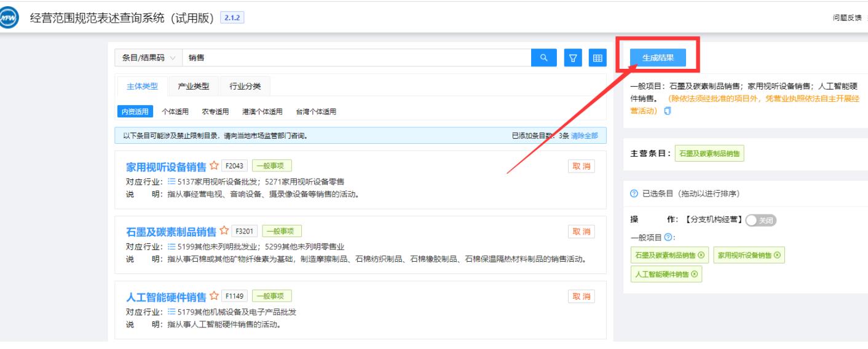The height and width of the screenshot is (349, 868).
Task: Switch to the 产业类型 tab
Action: click(193, 86)
